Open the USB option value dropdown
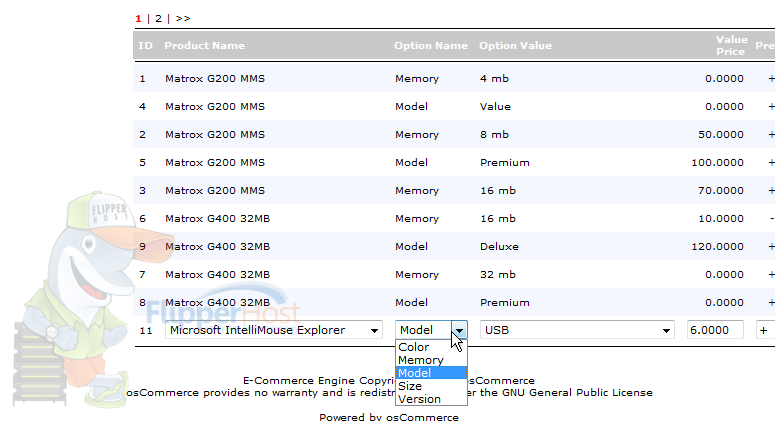Image resolution: width=776 pixels, height=422 pixels. (577, 330)
